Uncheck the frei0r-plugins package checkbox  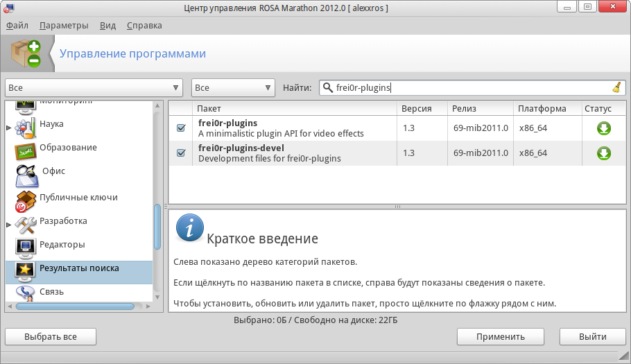(181, 128)
